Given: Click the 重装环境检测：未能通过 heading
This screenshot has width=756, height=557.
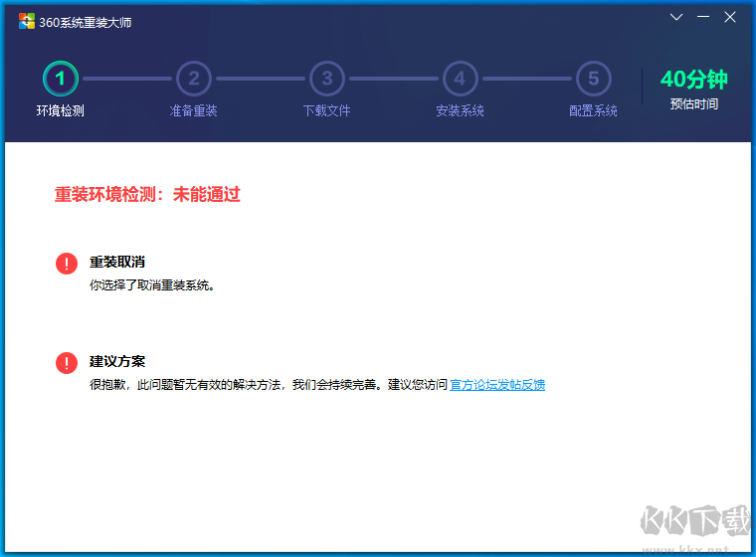Looking at the screenshot, I should pyautogui.click(x=147, y=195).
